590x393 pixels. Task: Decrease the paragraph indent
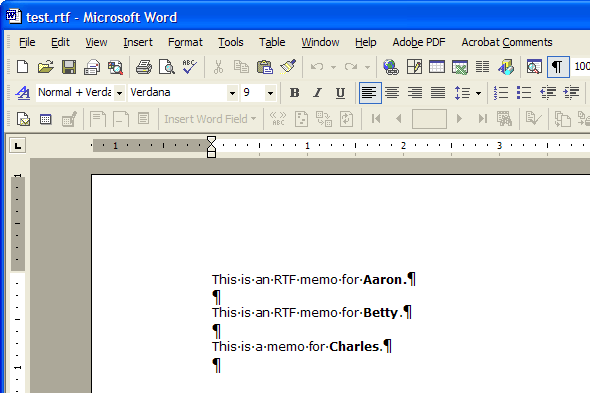548,93
